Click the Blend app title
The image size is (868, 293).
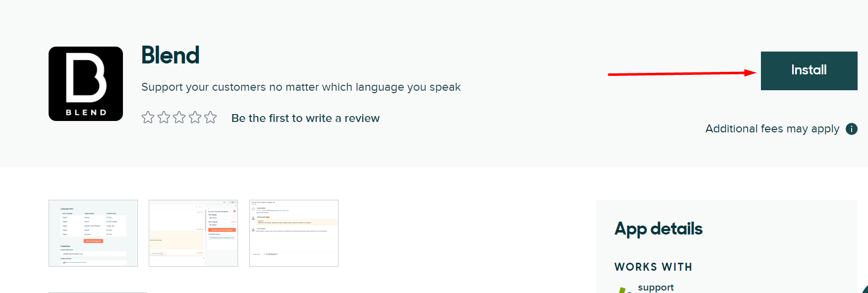(171, 55)
